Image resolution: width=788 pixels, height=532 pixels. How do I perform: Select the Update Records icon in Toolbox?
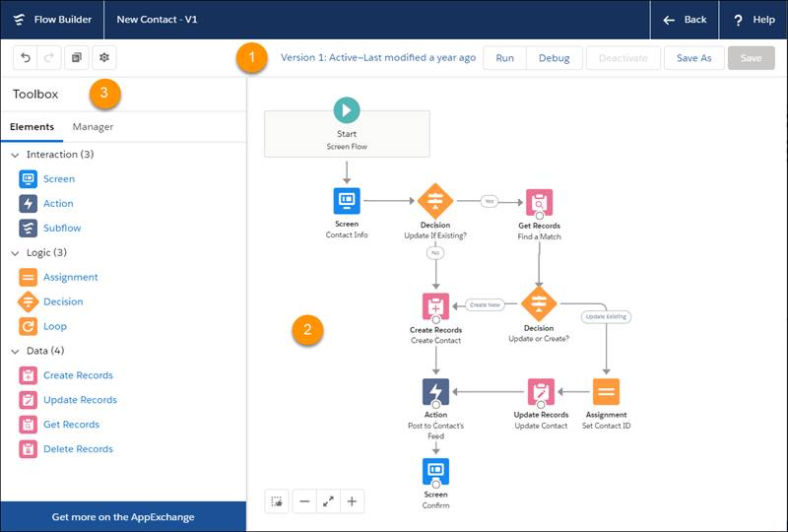[x=29, y=400]
